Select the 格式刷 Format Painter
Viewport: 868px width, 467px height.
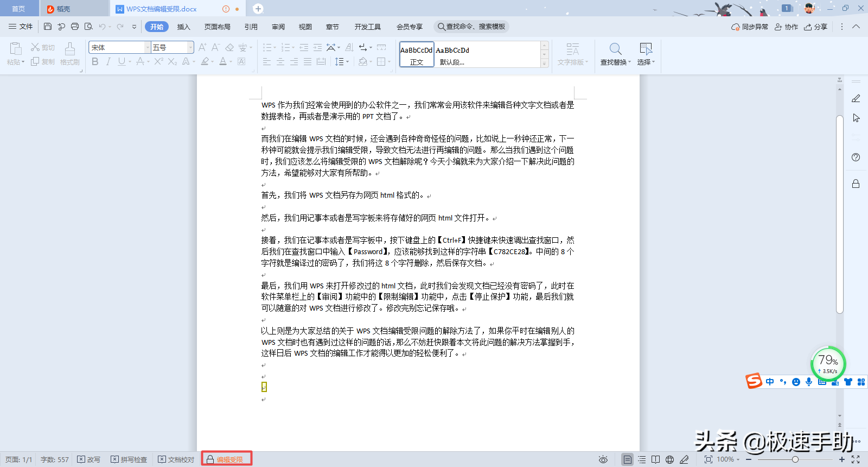pyautogui.click(x=70, y=54)
